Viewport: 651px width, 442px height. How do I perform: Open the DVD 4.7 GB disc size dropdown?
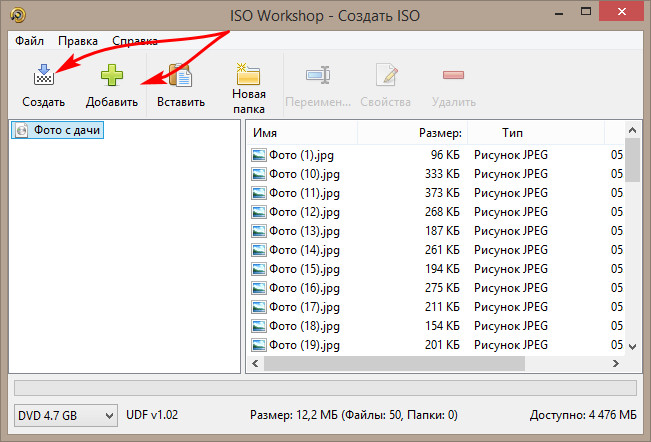click(x=66, y=415)
